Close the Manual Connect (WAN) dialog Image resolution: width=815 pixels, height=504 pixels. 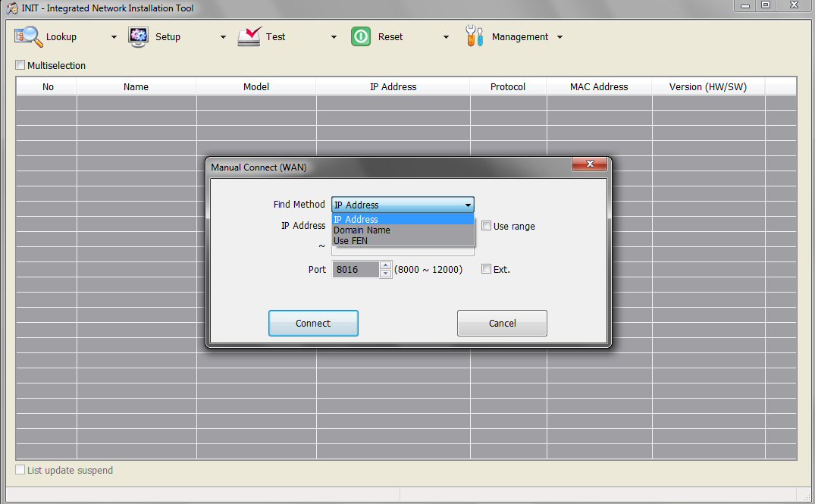point(589,164)
